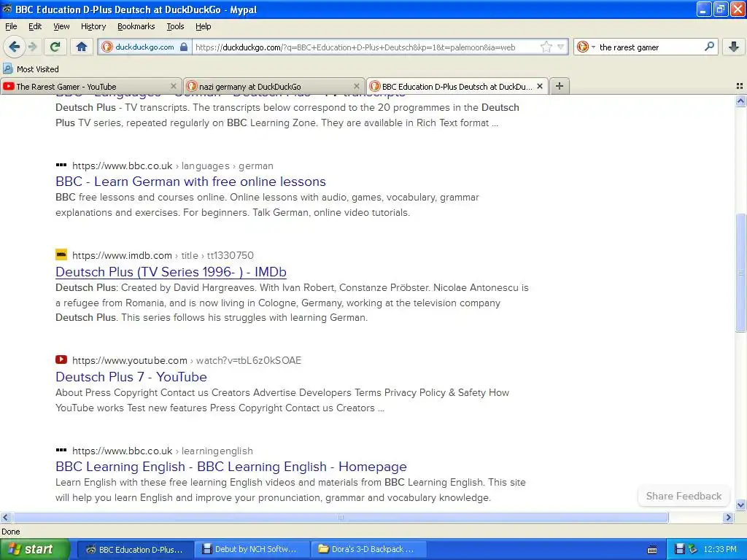Open the Windows Start menu
The width and height of the screenshot is (747, 560).
(x=35, y=549)
